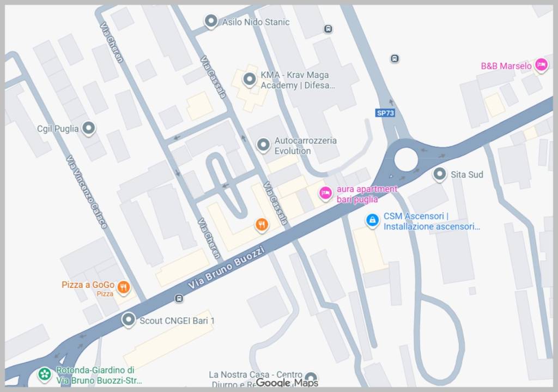Open the Cgil Puglia location marker

tap(89, 128)
